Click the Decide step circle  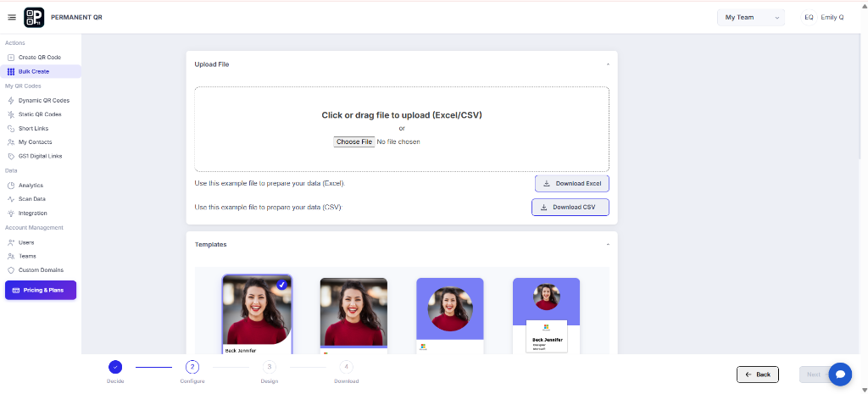click(x=115, y=366)
